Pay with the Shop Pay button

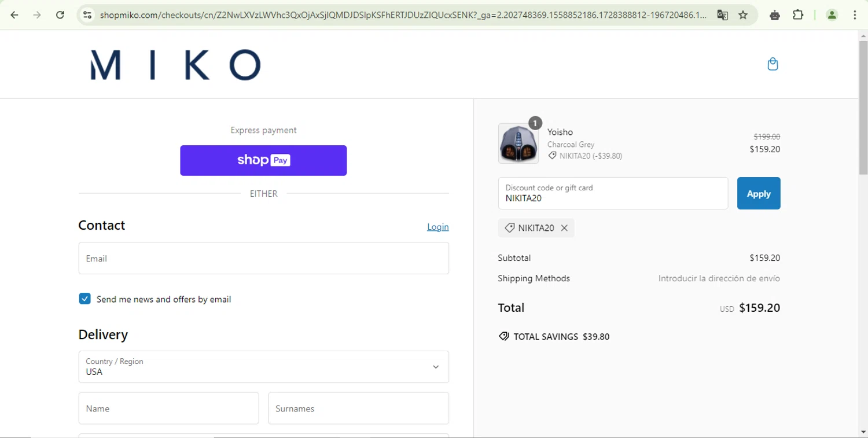263,160
